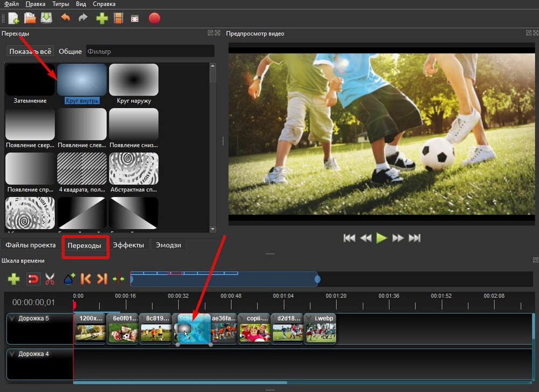Image resolution: width=539 pixels, height=392 pixels.
Task: Select the Undo icon in the toolbar
Action: (x=64, y=18)
